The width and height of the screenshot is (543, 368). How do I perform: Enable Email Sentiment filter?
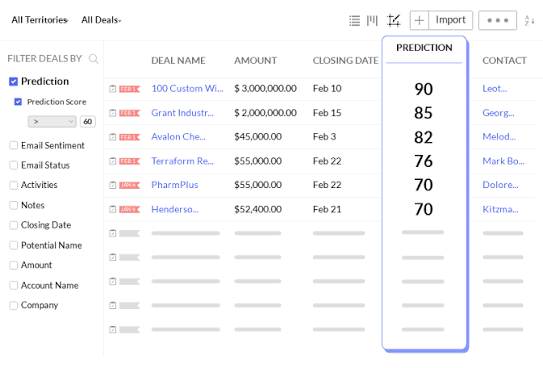coord(14,145)
